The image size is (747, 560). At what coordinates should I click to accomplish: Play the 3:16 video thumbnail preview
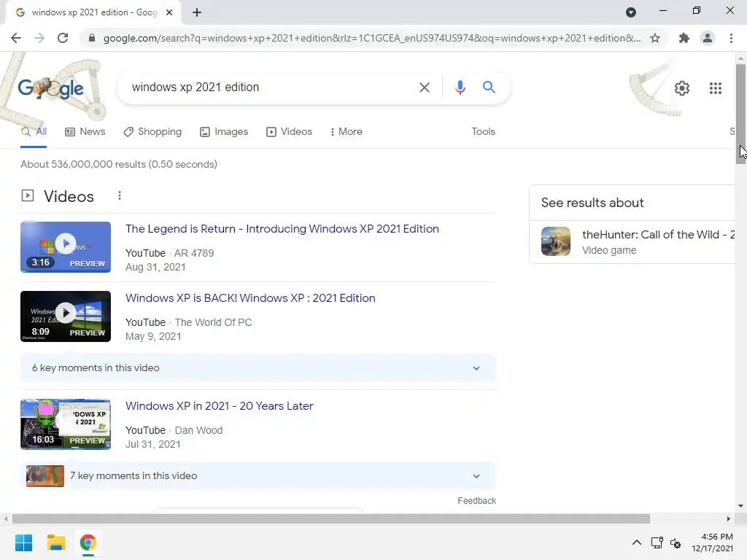(66, 247)
